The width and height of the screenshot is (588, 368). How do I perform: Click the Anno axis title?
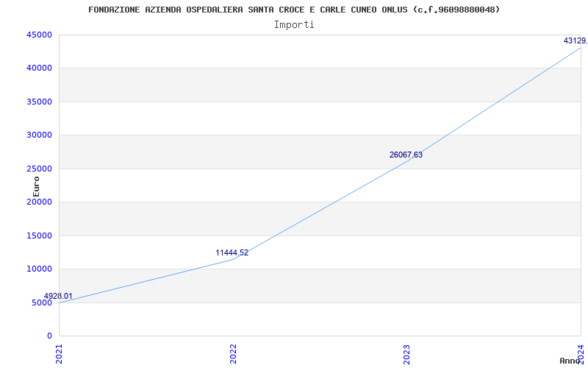(570, 361)
